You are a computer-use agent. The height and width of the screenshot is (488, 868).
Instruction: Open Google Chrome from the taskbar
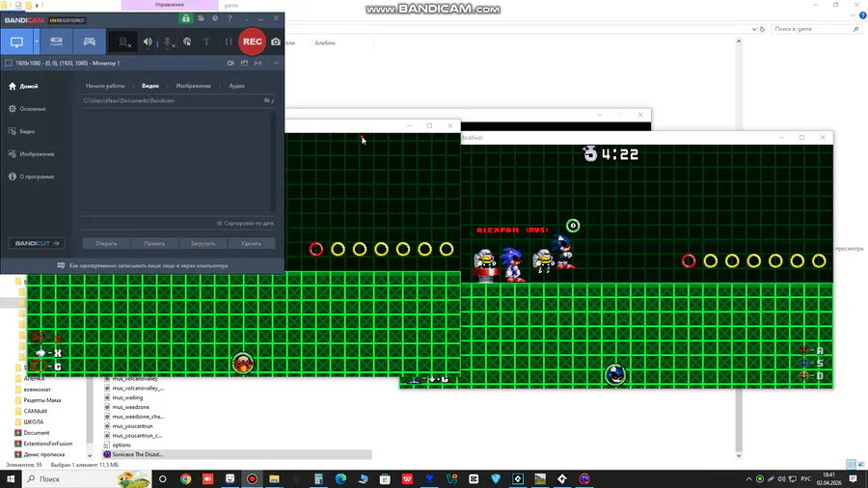(185, 479)
